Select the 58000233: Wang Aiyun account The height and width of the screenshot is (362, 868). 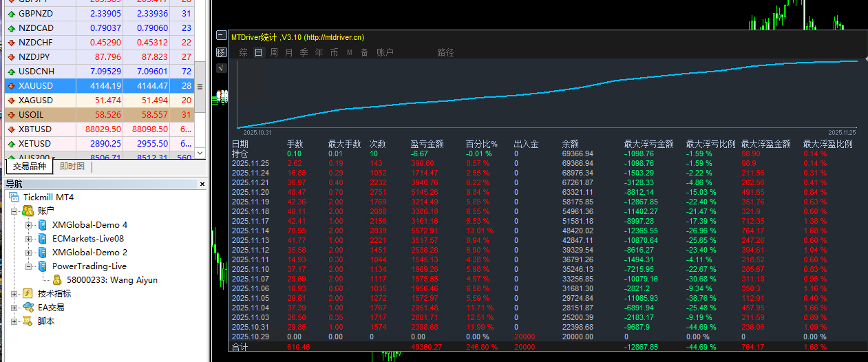[112, 280]
